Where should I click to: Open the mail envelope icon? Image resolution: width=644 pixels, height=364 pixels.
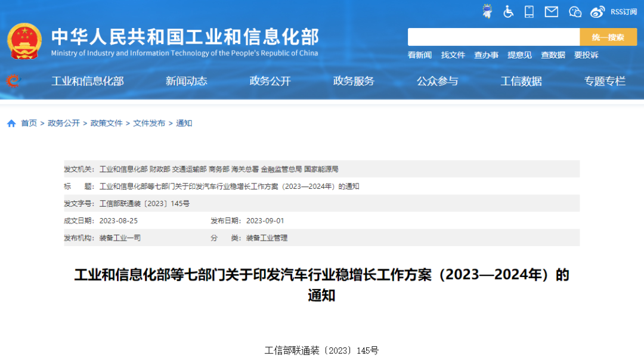click(551, 12)
